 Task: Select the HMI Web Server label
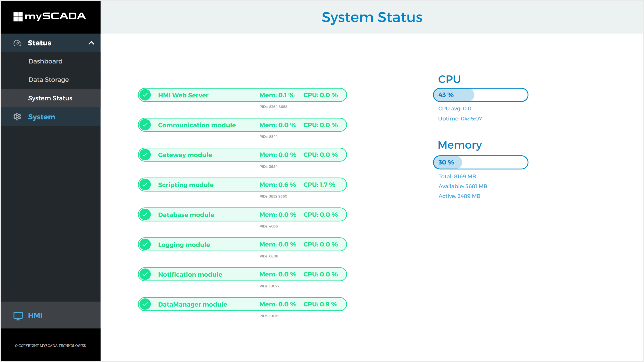click(183, 95)
